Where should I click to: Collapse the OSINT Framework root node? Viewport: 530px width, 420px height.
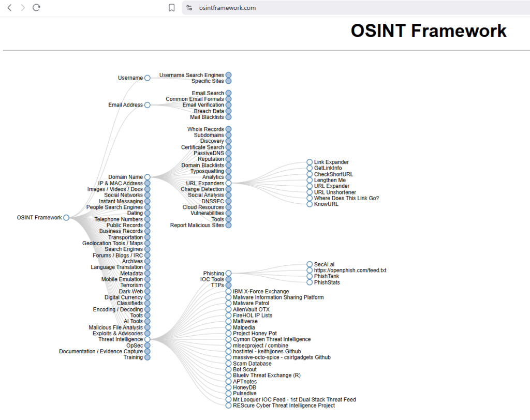point(66,218)
